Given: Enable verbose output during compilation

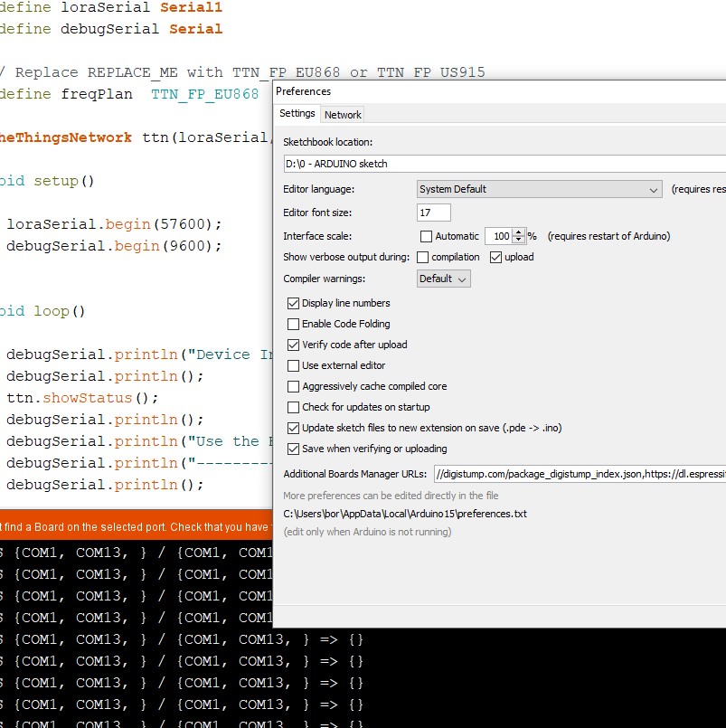Looking at the screenshot, I should click(x=422, y=257).
